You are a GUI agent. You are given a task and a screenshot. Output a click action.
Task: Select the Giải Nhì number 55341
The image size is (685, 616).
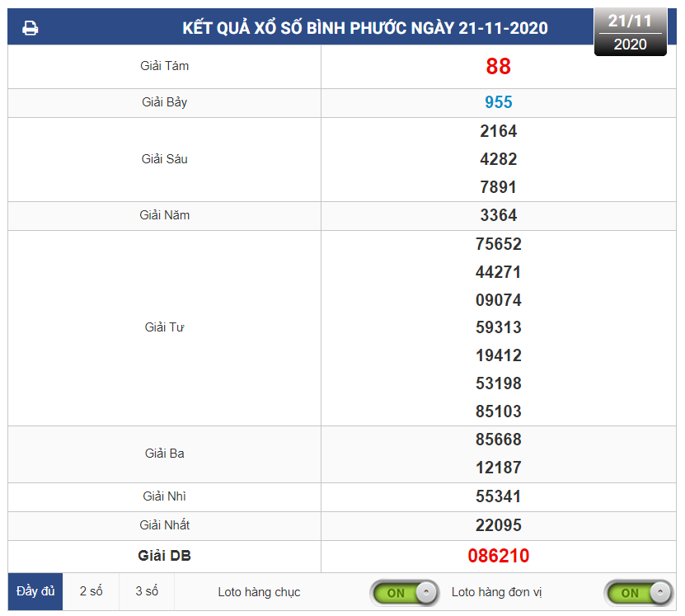(x=498, y=496)
